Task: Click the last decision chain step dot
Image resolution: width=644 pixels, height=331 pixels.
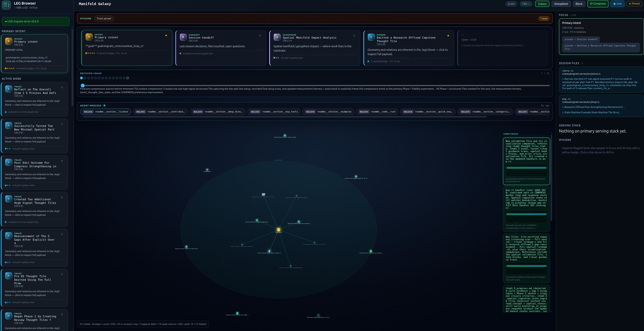Action: (128, 78)
